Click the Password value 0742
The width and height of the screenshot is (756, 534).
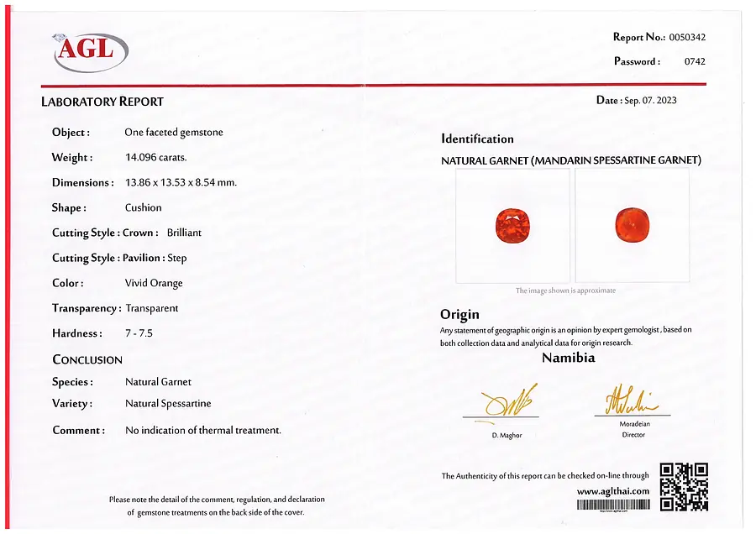695,61
